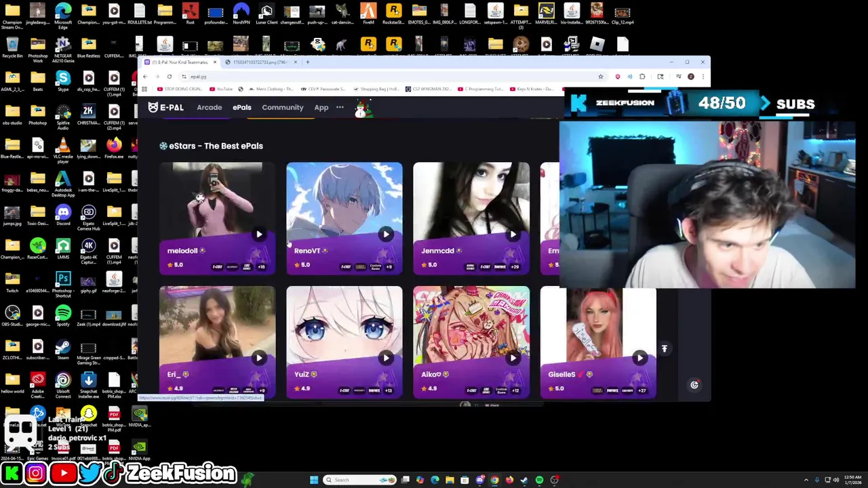
Task: Open the Mens Clothing bookmark
Action: [271, 89]
